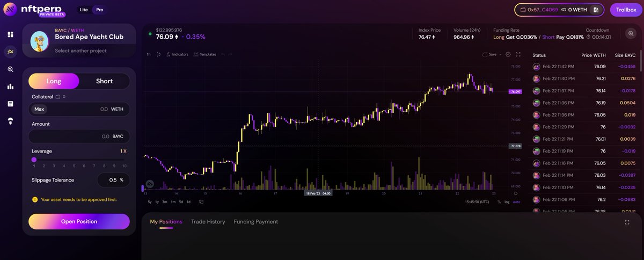Click the warning info icon about asset approval
644x260 pixels.
tap(35, 199)
